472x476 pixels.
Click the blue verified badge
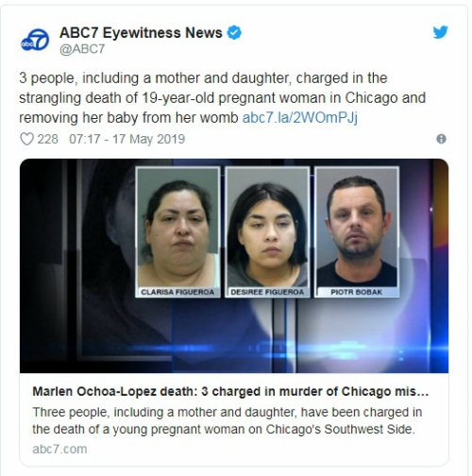(234, 33)
